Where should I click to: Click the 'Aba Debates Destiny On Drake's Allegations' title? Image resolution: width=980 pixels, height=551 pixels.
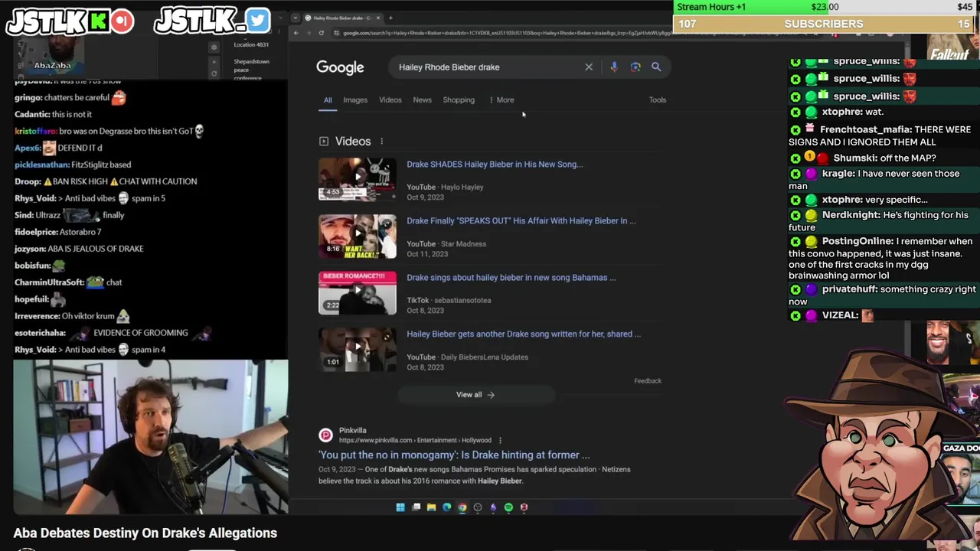pyautogui.click(x=145, y=533)
